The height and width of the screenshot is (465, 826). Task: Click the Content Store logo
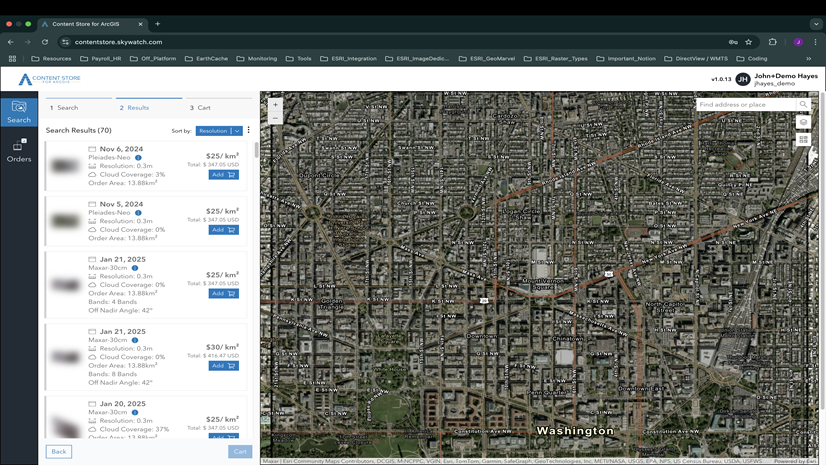(50, 79)
